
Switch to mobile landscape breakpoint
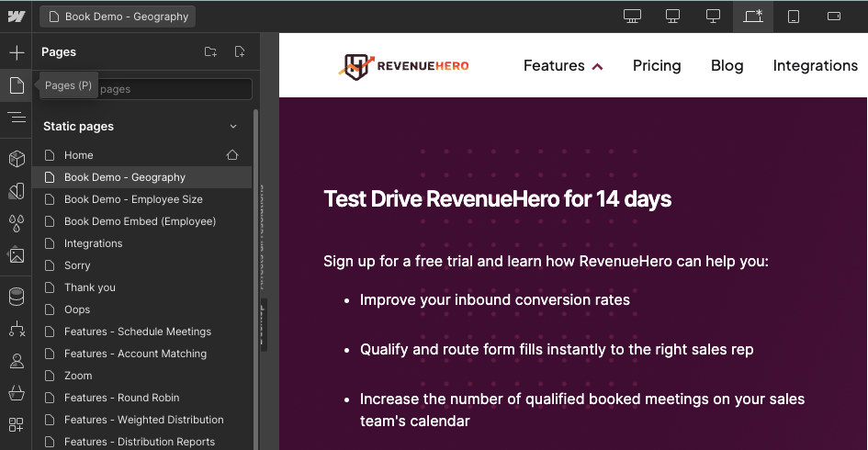(x=834, y=17)
